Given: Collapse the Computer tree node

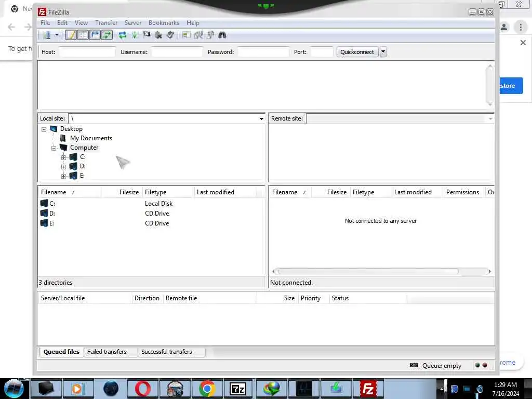Looking at the screenshot, I should (x=54, y=148).
